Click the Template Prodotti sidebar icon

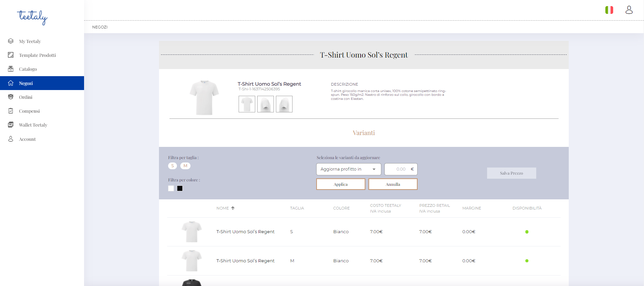coord(11,55)
